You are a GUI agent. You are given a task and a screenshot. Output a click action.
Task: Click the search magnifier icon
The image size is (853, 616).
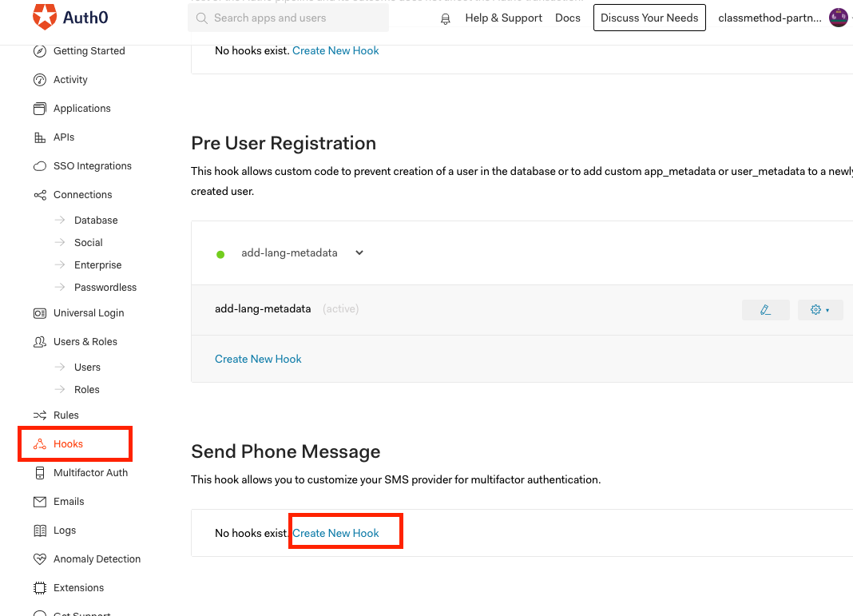click(x=202, y=18)
